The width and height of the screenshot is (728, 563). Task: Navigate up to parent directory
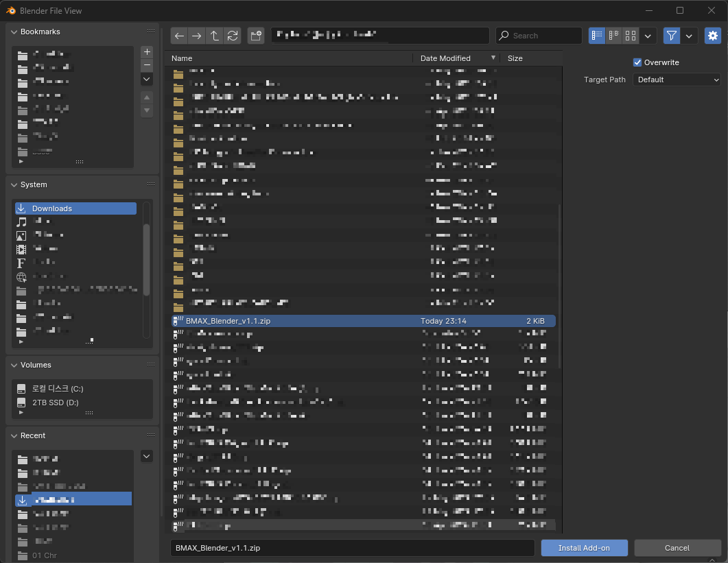coord(215,36)
